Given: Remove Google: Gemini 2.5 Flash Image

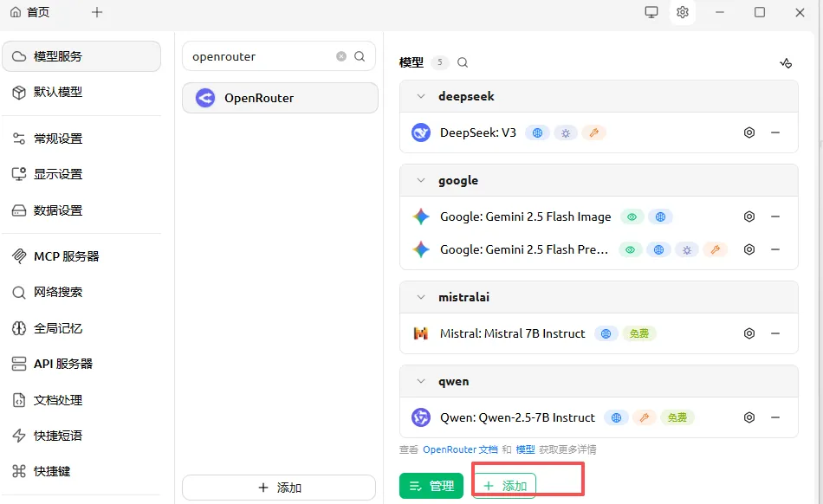Looking at the screenshot, I should [x=775, y=216].
